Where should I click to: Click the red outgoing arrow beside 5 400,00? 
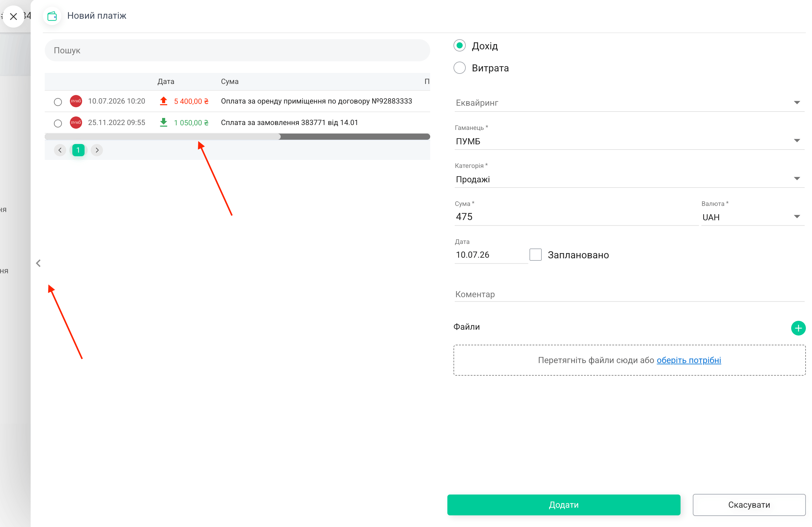click(x=163, y=101)
